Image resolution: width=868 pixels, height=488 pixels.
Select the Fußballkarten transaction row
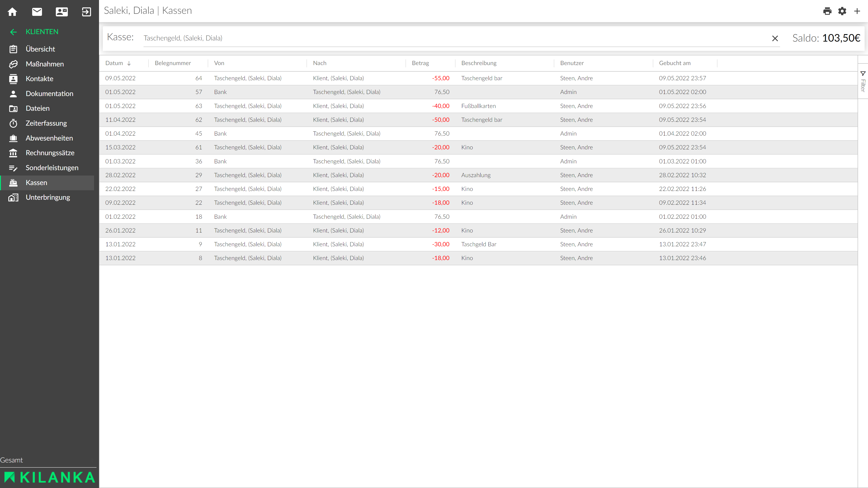click(x=478, y=106)
